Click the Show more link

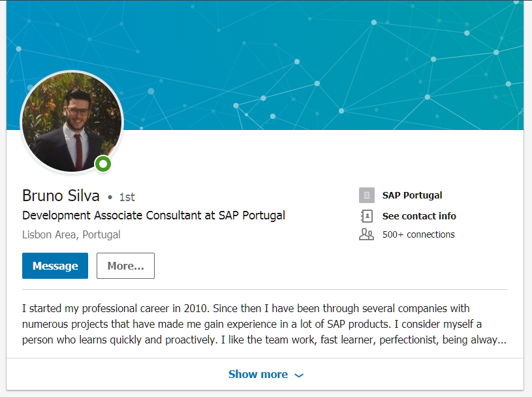(258, 374)
